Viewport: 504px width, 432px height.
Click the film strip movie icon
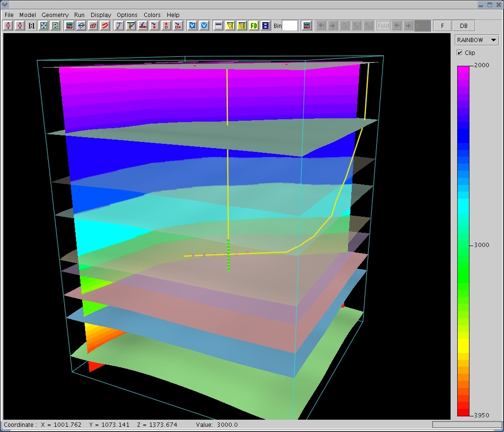[x=266, y=26]
